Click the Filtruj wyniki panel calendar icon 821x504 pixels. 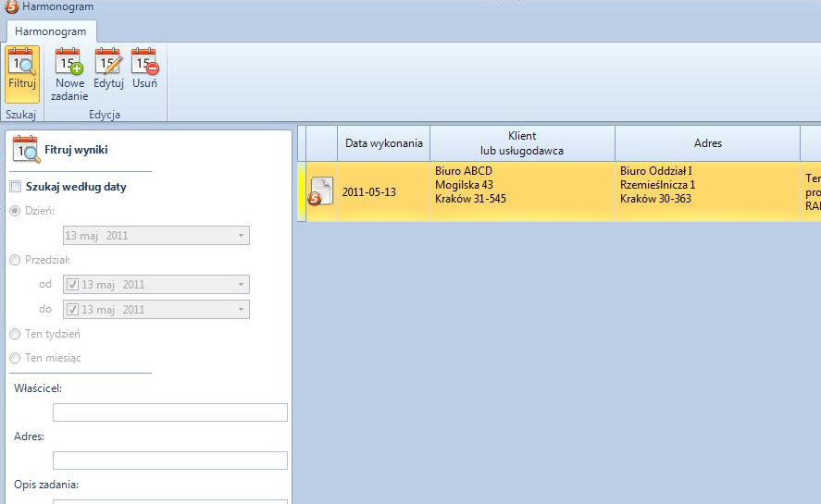click(26, 149)
